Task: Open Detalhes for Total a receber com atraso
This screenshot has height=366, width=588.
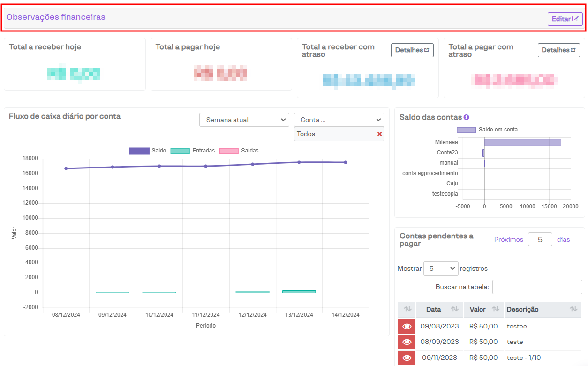Action: point(412,50)
